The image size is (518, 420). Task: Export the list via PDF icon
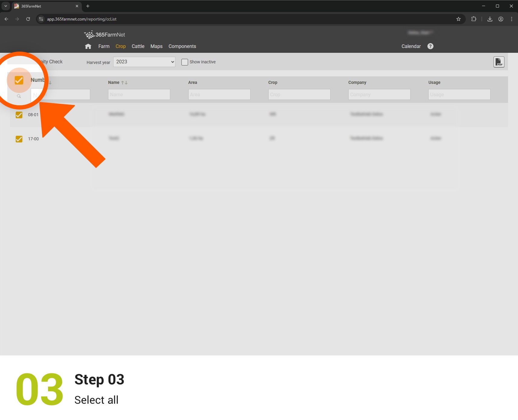point(499,62)
